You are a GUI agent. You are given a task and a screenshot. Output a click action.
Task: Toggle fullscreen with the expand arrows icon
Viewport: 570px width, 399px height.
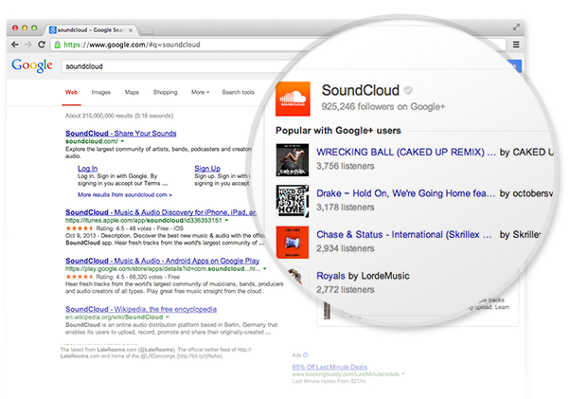(516, 27)
